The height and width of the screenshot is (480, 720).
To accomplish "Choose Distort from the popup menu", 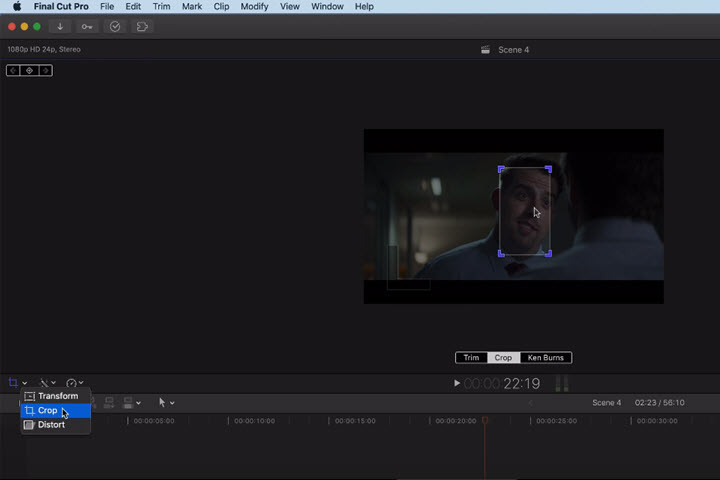I will pos(51,425).
